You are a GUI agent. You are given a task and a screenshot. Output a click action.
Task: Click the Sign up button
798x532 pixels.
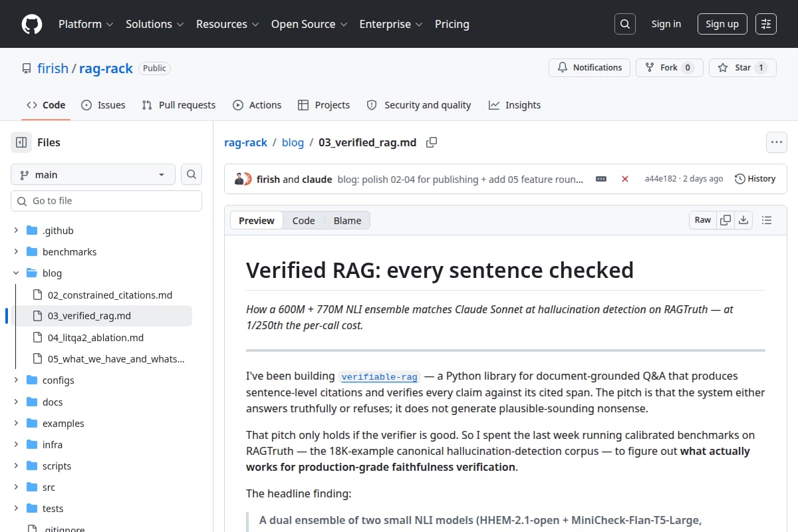(x=722, y=24)
